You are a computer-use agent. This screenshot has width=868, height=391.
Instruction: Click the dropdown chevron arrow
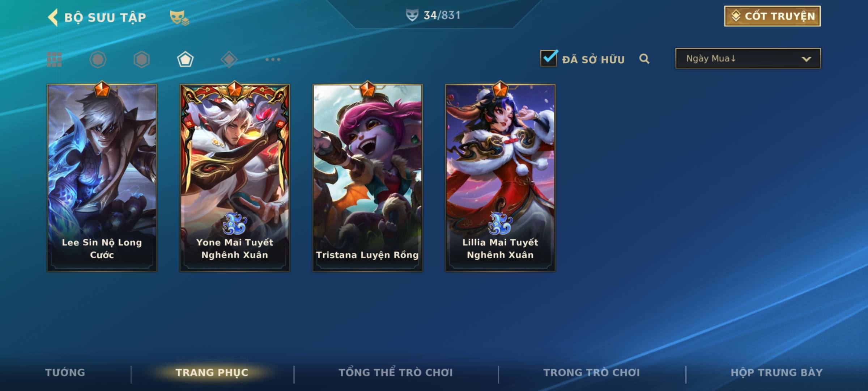pos(806,59)
